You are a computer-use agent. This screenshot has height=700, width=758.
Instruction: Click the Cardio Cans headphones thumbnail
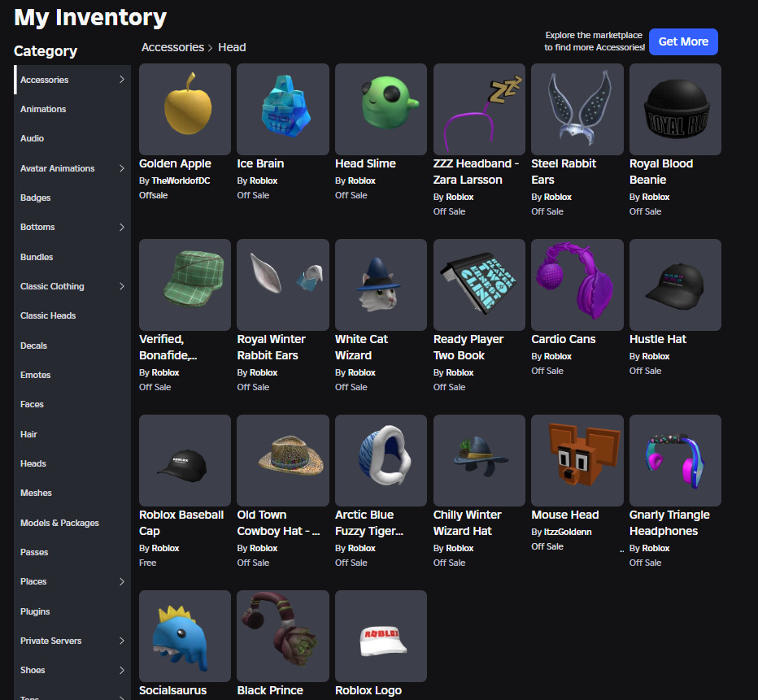point(577,285)
